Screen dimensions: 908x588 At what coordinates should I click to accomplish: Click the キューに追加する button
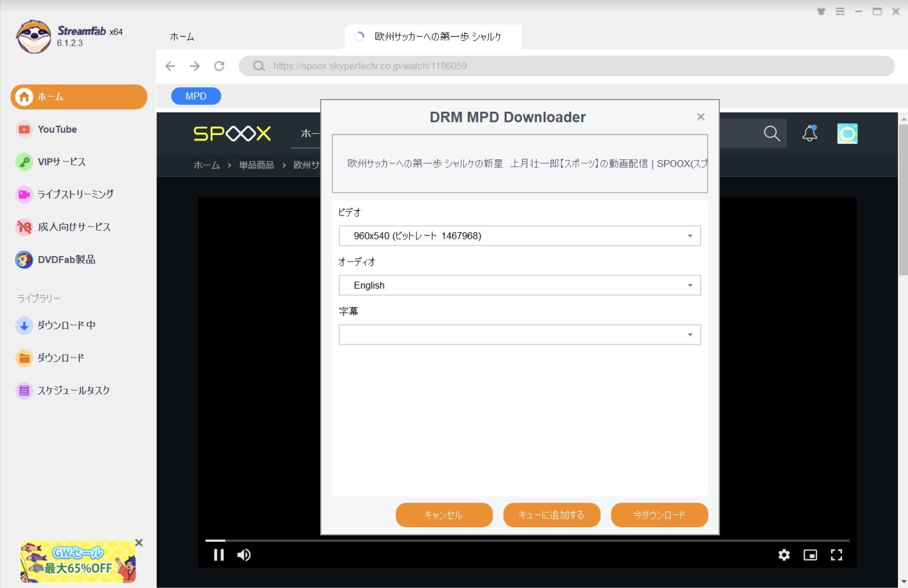pyautogui.click(x=551, y=515)
